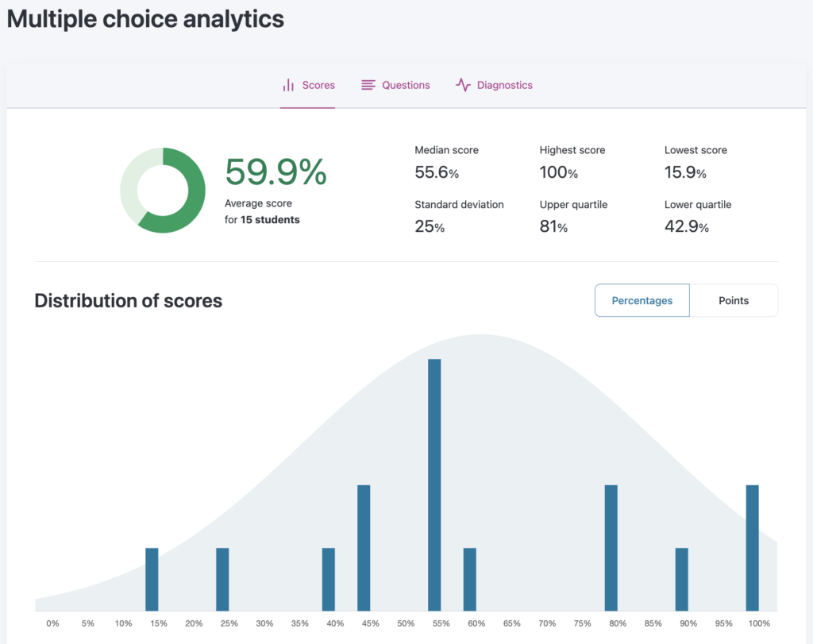
Task: Click the bar at 80% score
Action: tap(611, 547)
